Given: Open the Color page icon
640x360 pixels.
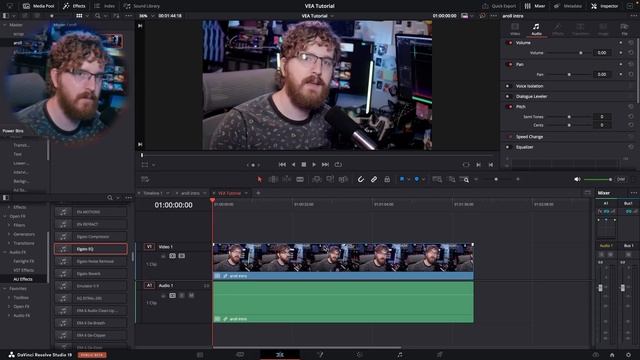Looking at the screenshot, I should (x=360, y=355).
